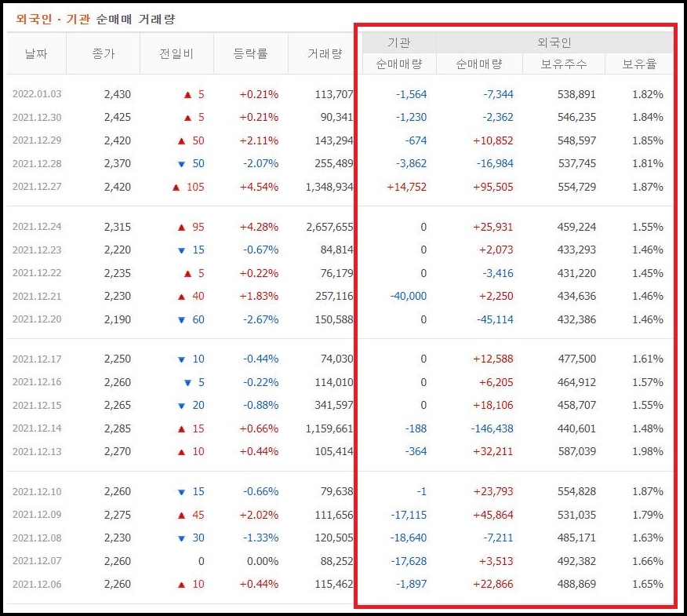Click the up arrow beside 105
The image size is (687, 616).
tap(176, 188)
